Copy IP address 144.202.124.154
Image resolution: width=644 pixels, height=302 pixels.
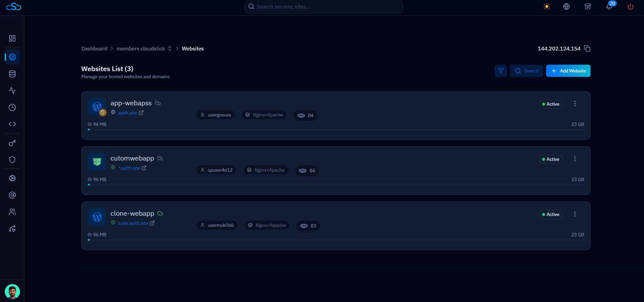[587, 48]
